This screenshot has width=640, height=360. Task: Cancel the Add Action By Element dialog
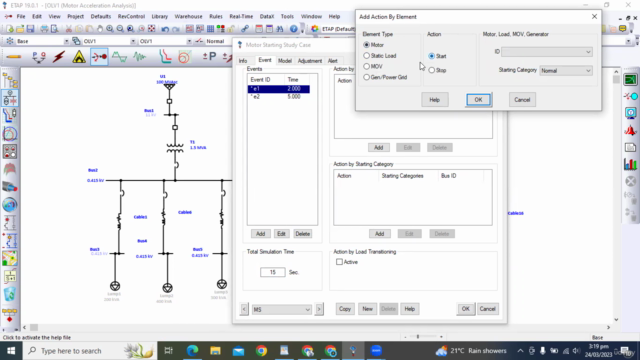point(522,100)
